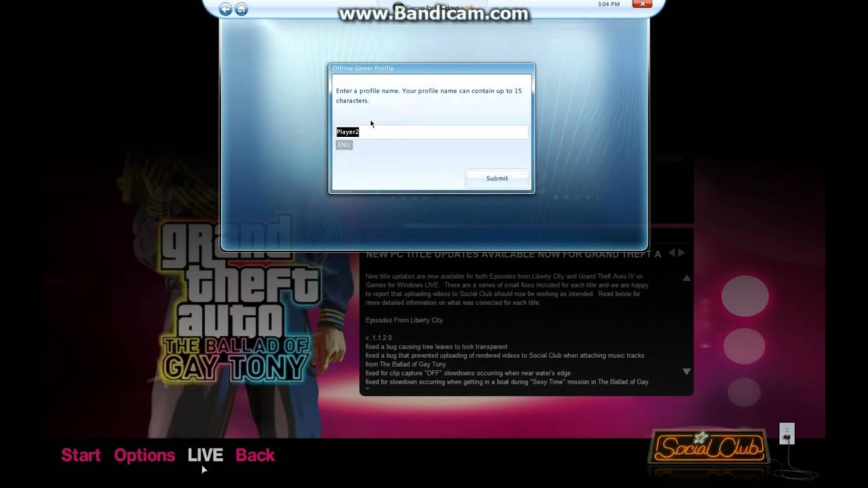This screenshot has width=868, height=488.
Task: Select Start in the game menu
Action: tap(81, 455)
